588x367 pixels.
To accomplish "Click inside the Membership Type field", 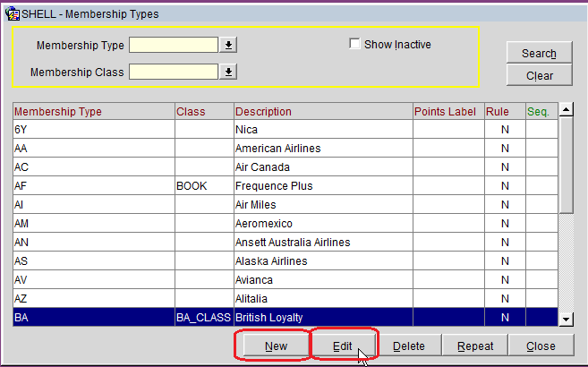I will [174, 46].
